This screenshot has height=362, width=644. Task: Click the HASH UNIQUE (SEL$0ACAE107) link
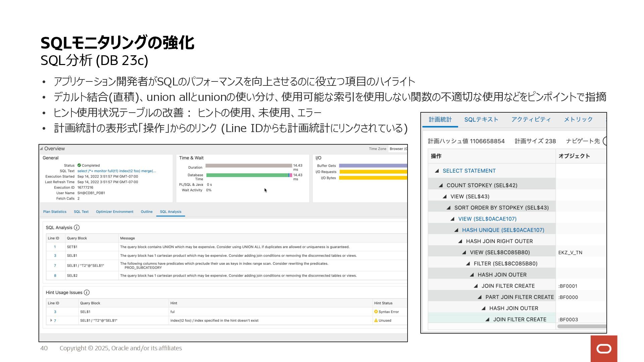[503, 230]
